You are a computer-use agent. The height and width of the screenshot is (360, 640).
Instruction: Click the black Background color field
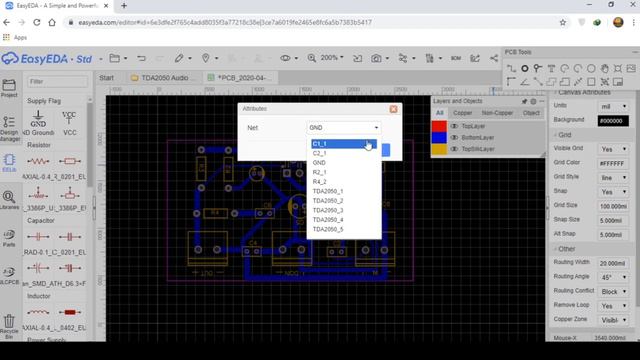613,121
